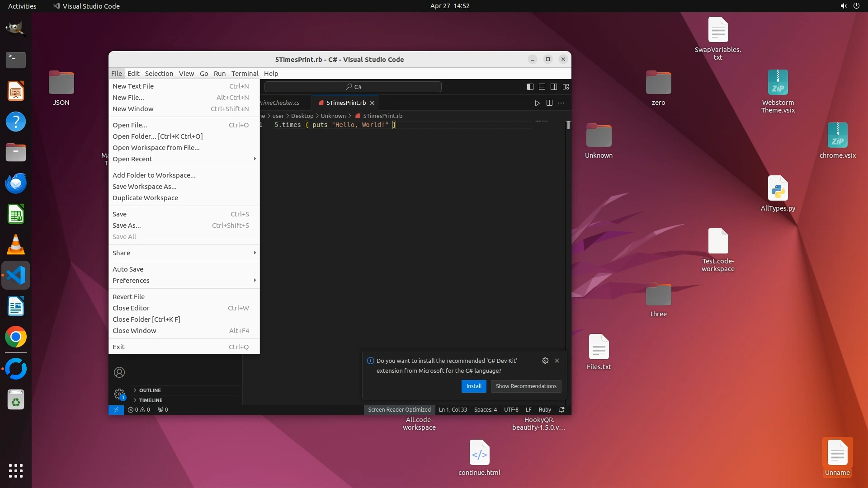Click the editor vertical scrollbar slider

click(x=568, y=125)
